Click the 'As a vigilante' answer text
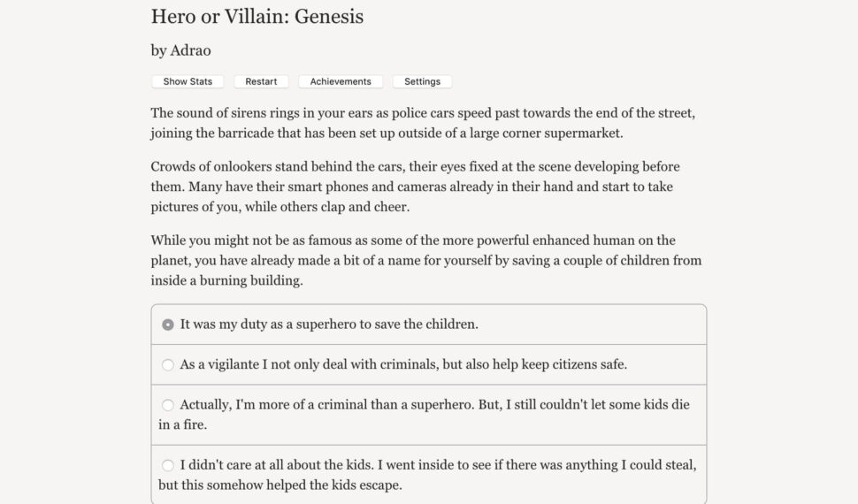Viewport: 858px width, 504px height. [x=403, y=364]
